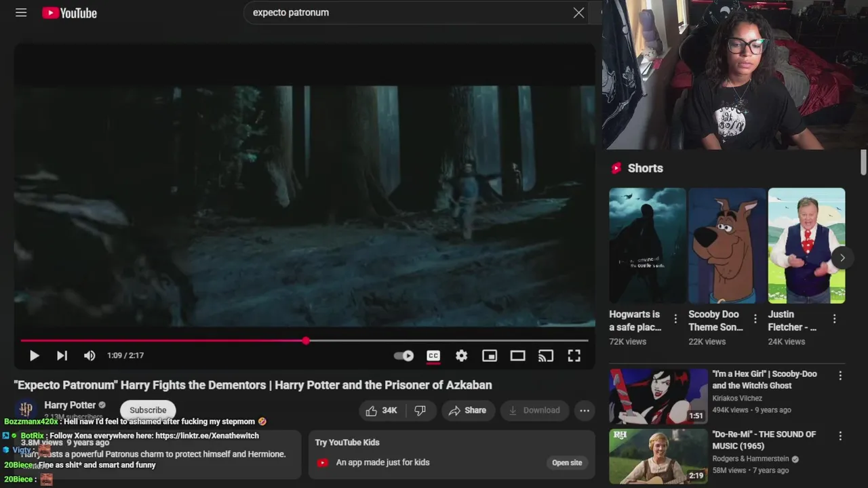Mute the video volume speaker icon
This screenshot has width=868, height=488.
coord(90,355)
